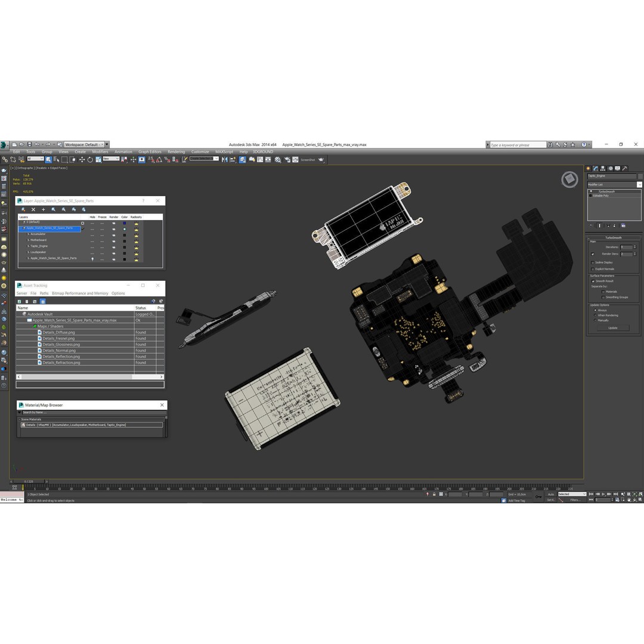Click Create New Layer icon in Layer dialog
The width and height of the screenshot is (644, 644).
pos(23,209)
